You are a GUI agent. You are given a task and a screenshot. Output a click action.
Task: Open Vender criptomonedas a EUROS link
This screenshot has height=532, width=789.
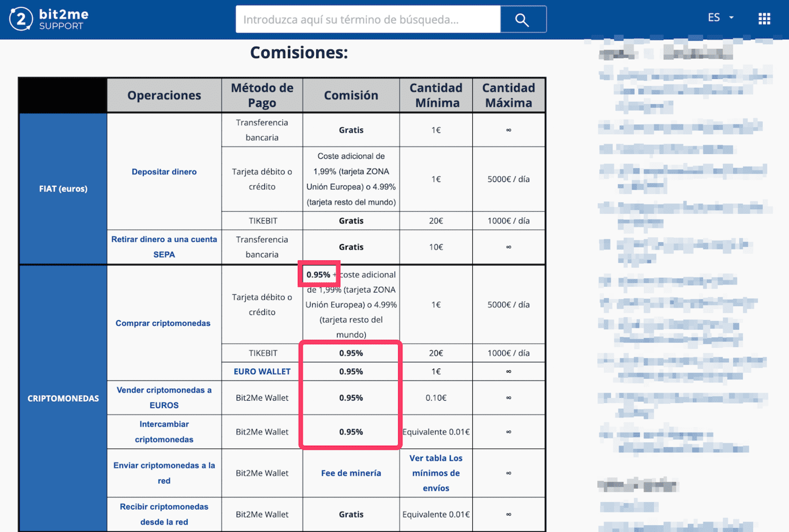point(164,397)
